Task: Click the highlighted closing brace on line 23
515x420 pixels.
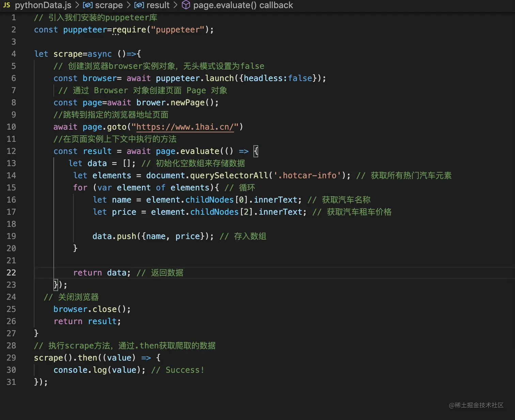Action: pyautogui.click(x=56, y=285)
